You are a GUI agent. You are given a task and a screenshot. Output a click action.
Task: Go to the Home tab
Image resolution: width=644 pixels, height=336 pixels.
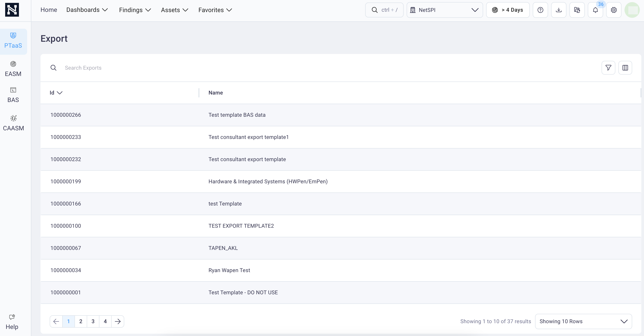pyautogui.click(x=49, y=10)
